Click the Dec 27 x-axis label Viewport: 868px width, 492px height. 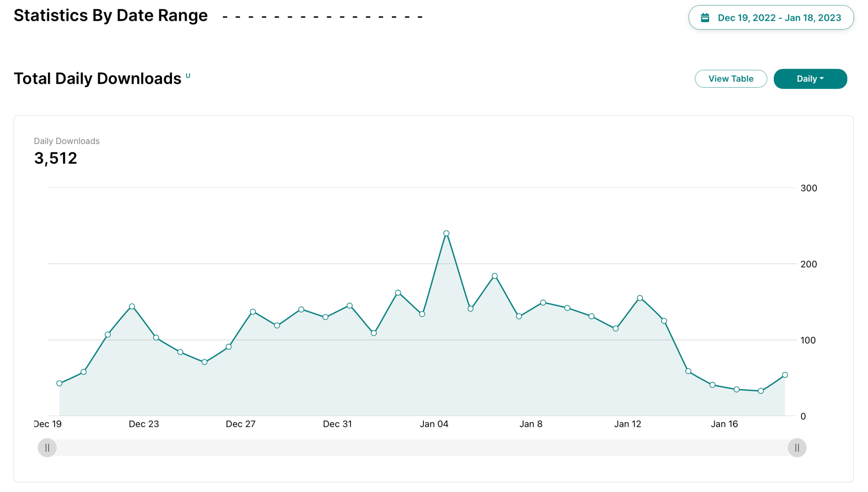coord(240,424)
